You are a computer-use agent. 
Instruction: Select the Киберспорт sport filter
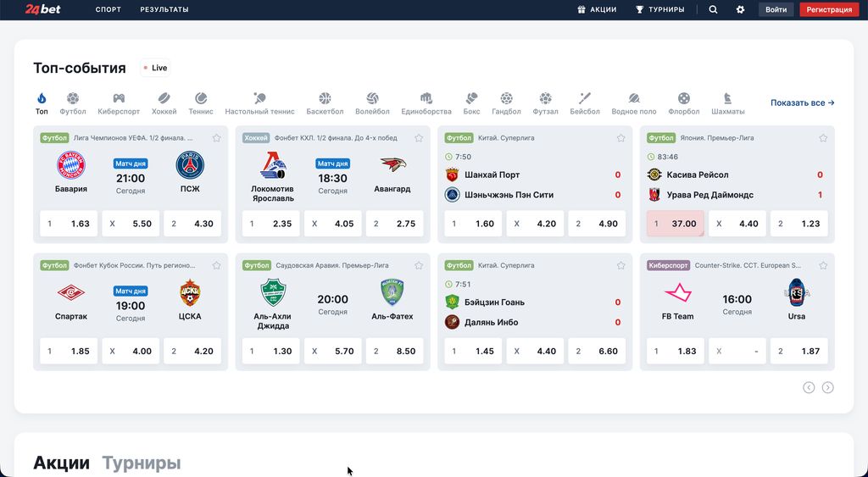pos(119,103)
